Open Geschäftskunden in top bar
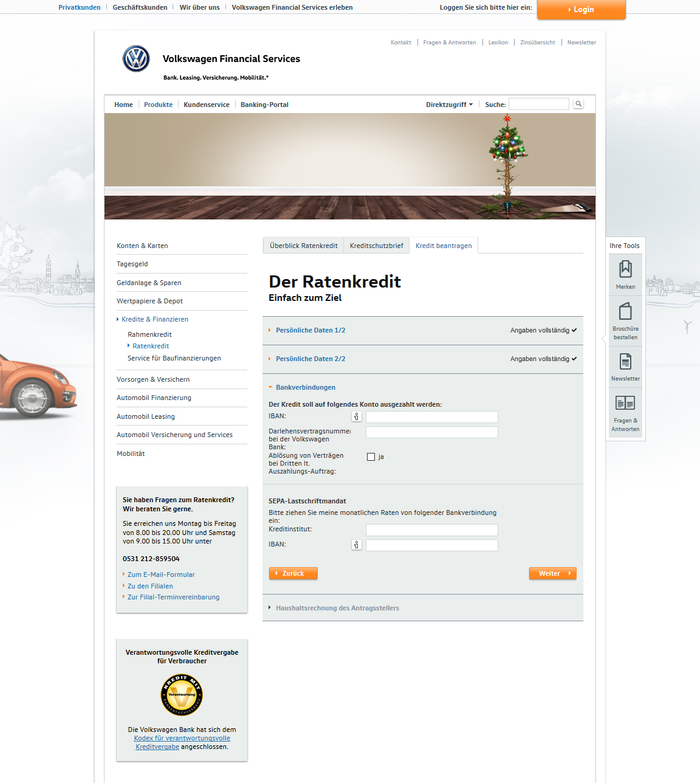This screenshot has width=700, height=783. [x=140, y=7]
